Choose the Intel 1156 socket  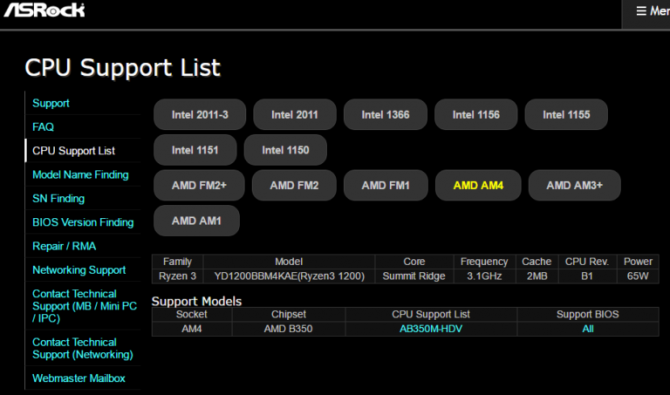point(476,115)
